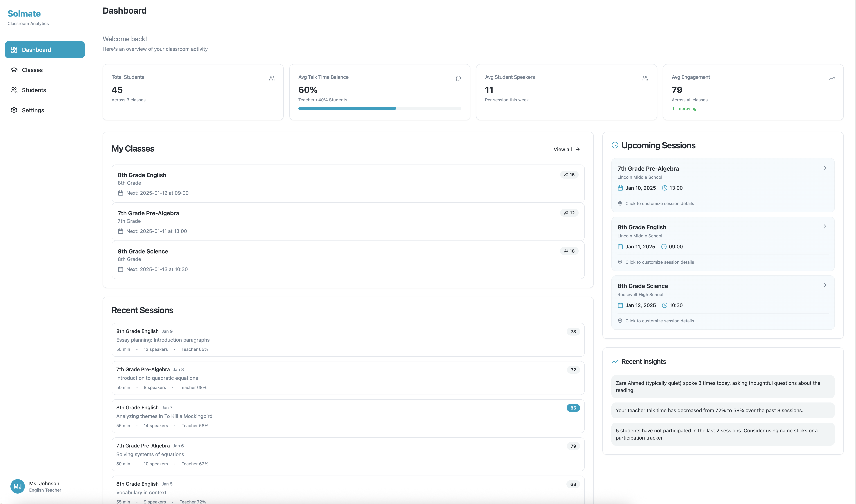
Task: Click the chat bubble icon on Talk Time card
Action: click(458, 78)
